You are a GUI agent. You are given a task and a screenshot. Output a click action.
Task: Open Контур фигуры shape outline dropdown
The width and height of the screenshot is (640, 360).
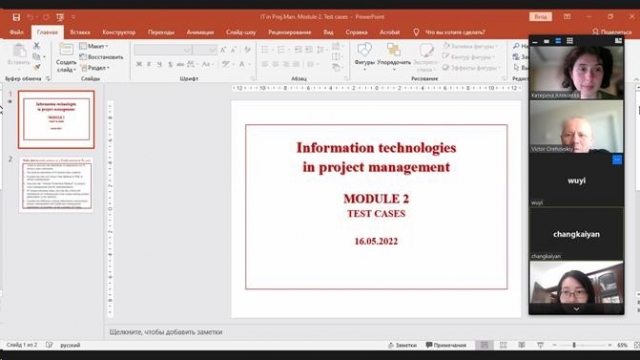pos(469,57)
